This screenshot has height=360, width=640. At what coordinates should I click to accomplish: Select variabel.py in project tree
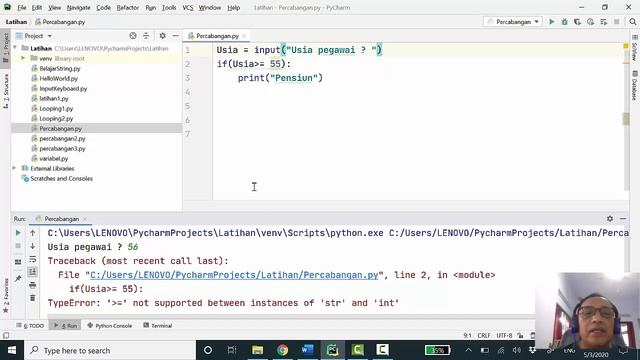(53, 158)
